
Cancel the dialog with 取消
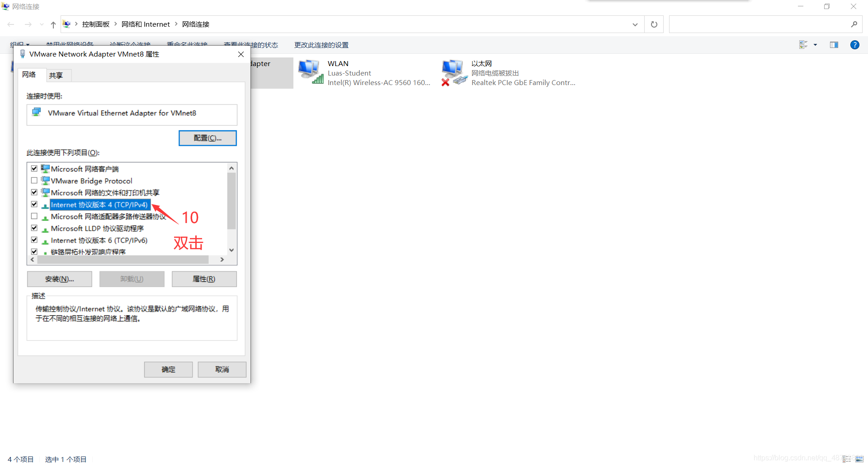pyautogui.click(x=222, y=370)
